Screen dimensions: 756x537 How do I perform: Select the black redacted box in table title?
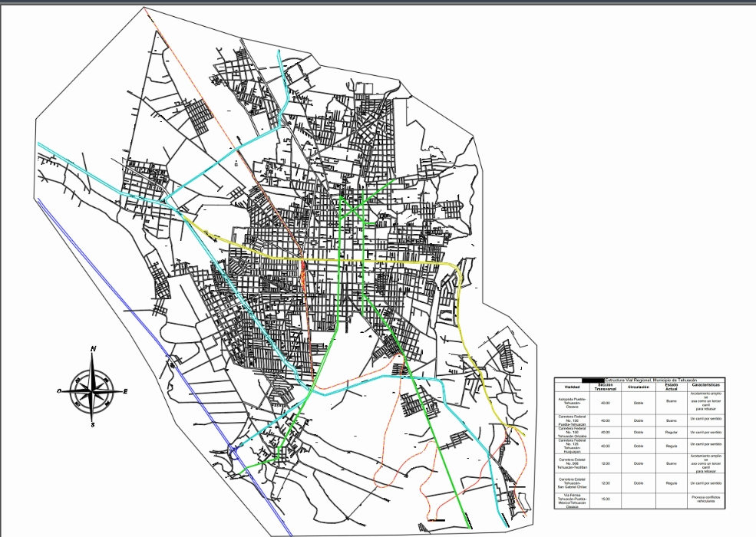pyautogui.click(x=593, y=380)
